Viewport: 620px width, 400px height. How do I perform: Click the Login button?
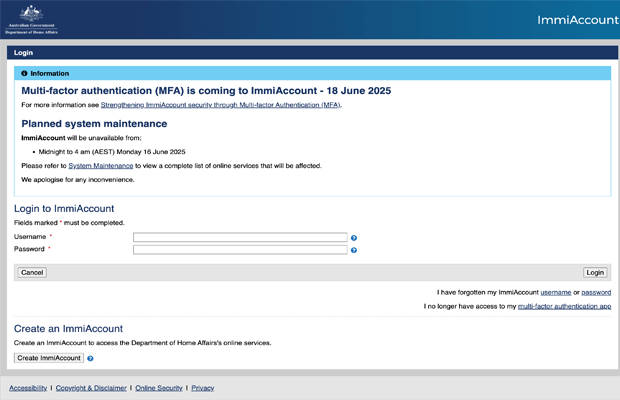click(595, 272)
